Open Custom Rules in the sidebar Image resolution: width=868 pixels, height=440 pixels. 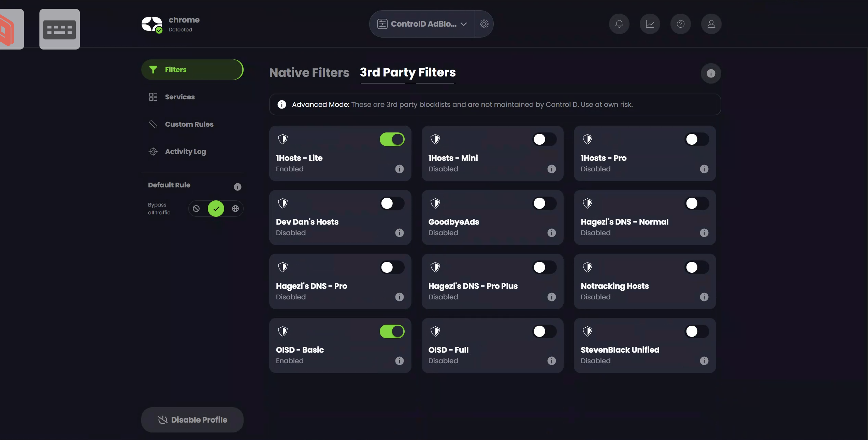click(192, 124)
